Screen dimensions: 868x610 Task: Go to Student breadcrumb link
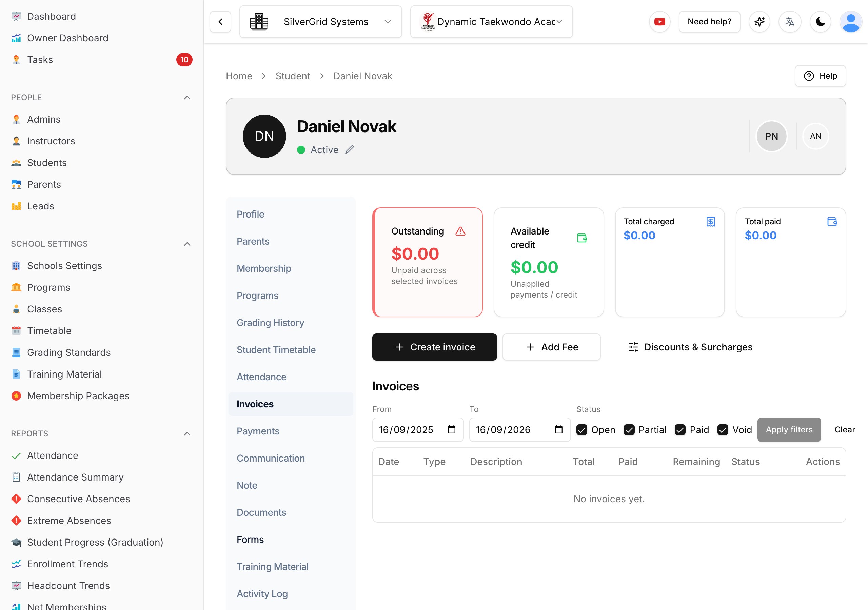pos(293,76)
